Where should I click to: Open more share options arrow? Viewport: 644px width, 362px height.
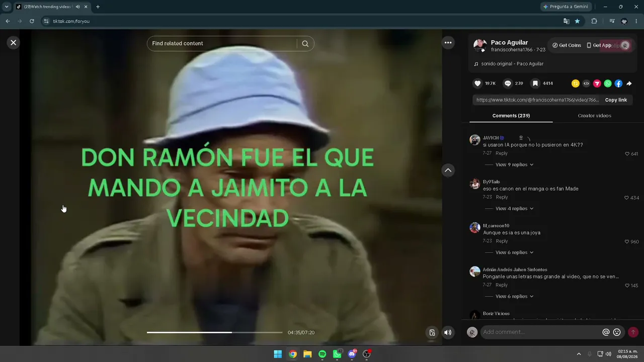click(x=629, y=83)
